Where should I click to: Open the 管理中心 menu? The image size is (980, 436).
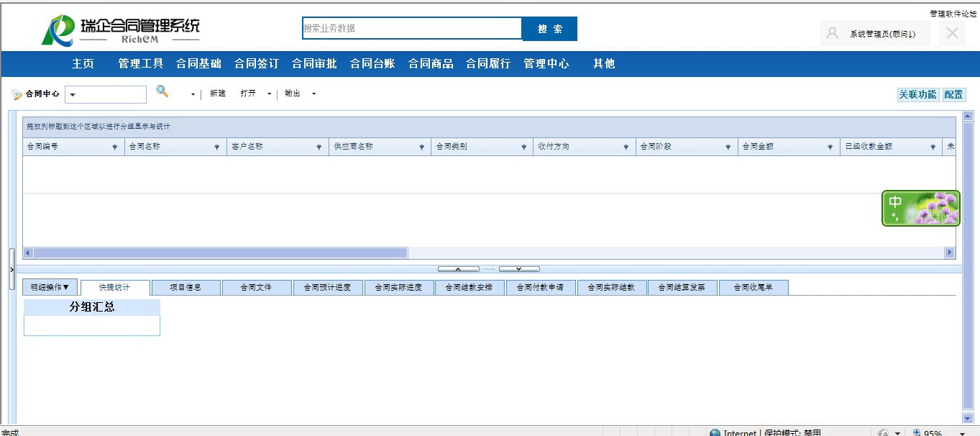(x=546, y=63)
